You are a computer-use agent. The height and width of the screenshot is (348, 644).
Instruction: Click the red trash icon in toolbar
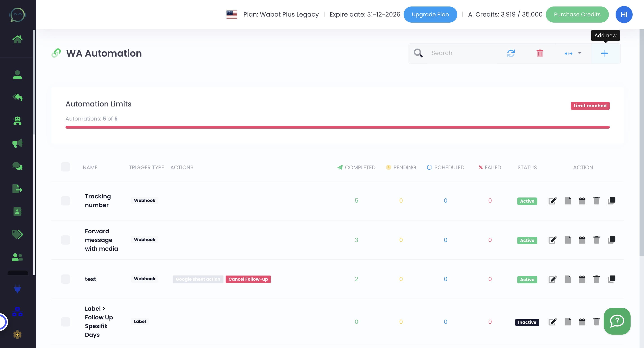pos(540,53)
